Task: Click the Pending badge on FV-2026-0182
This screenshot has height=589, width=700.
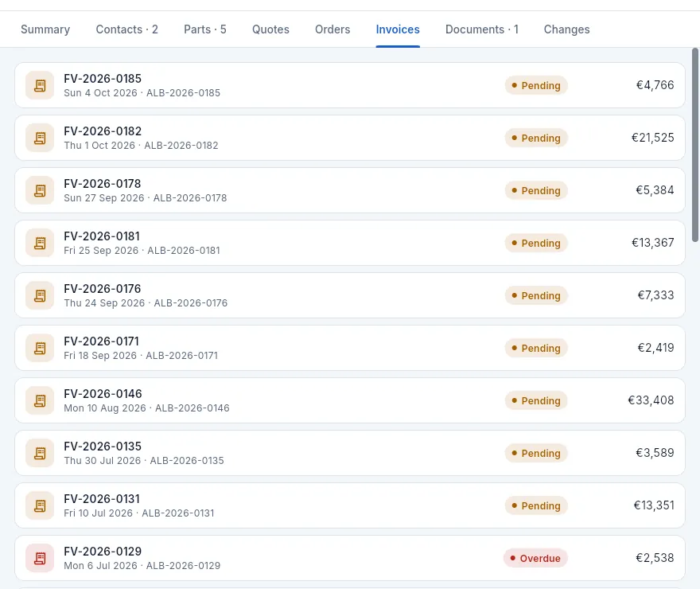Action: point(536,138)
